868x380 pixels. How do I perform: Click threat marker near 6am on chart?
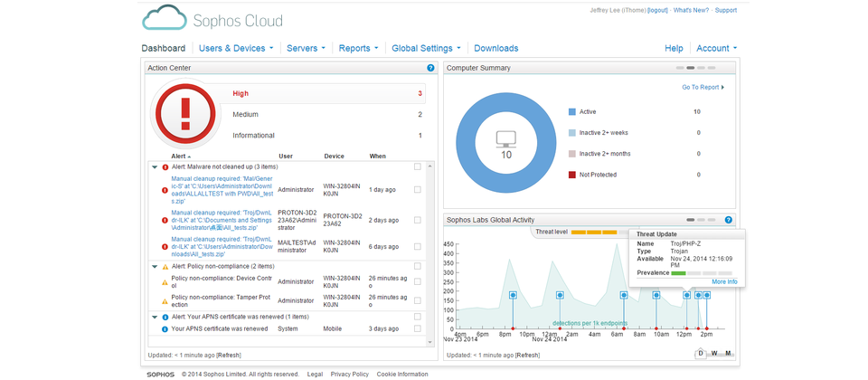623,296
